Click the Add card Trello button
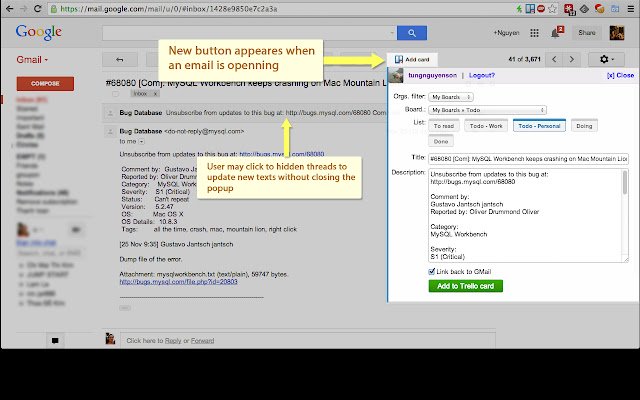Viewport: 640px width, 400px height. 412,60
